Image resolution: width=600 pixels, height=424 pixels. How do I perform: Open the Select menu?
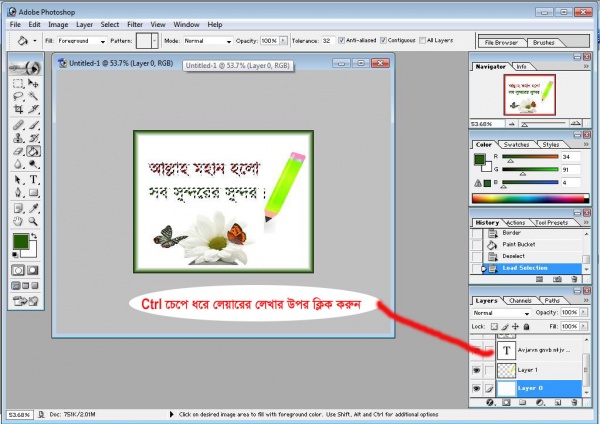109,24
